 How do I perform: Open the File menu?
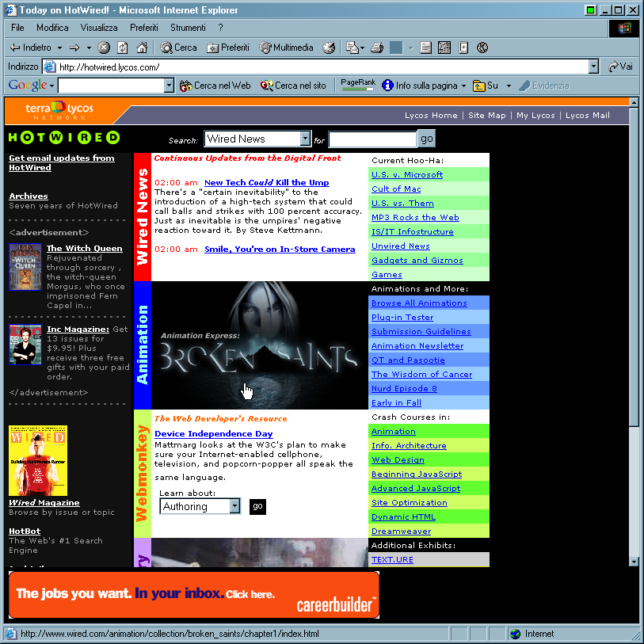(17, 28)
